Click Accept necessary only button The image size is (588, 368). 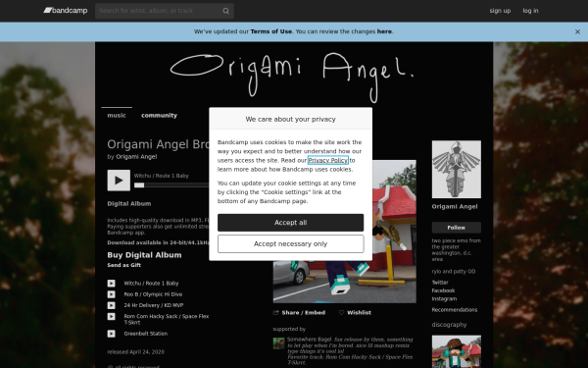pos(291,244)
